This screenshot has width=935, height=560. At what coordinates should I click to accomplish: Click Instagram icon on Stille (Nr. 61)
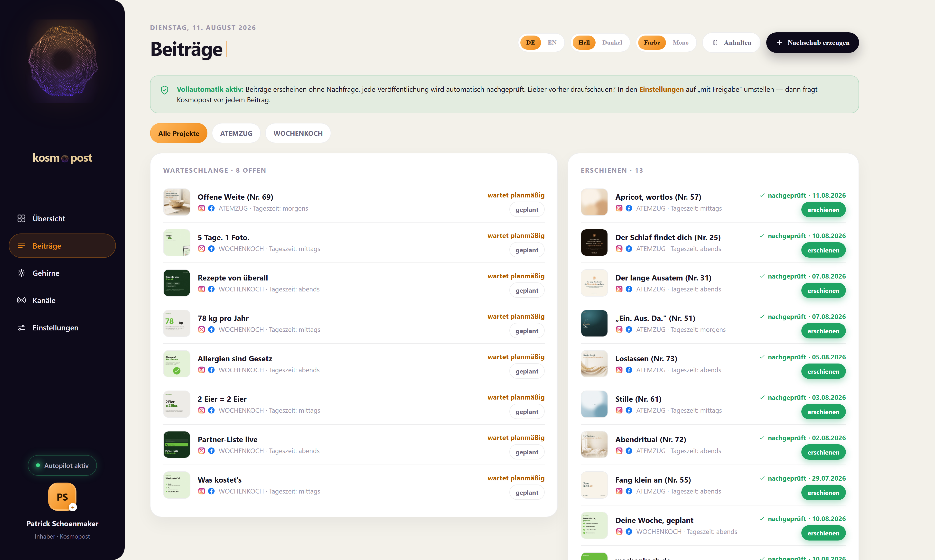pyautogui.click(x=619, y=410)
